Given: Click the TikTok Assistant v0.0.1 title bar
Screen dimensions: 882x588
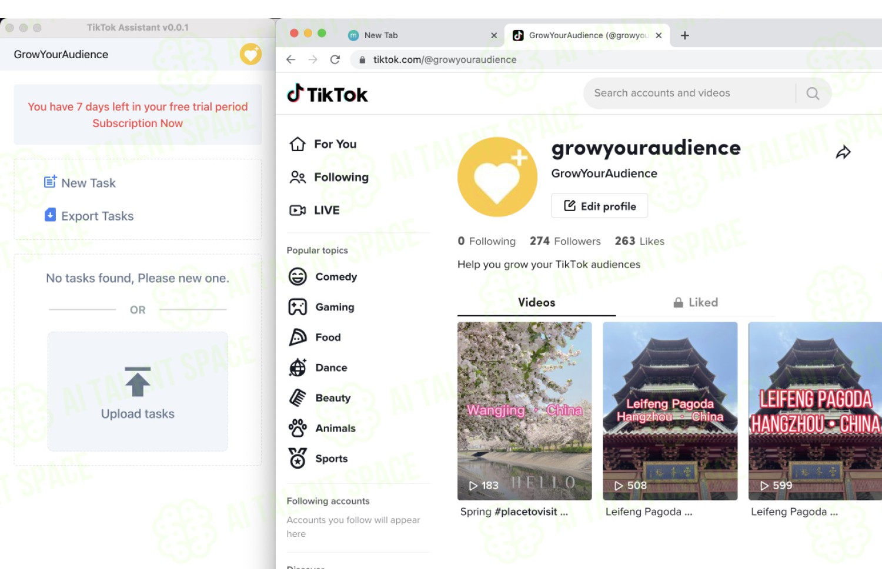Looking at the screenshot, I should (138, 28).
